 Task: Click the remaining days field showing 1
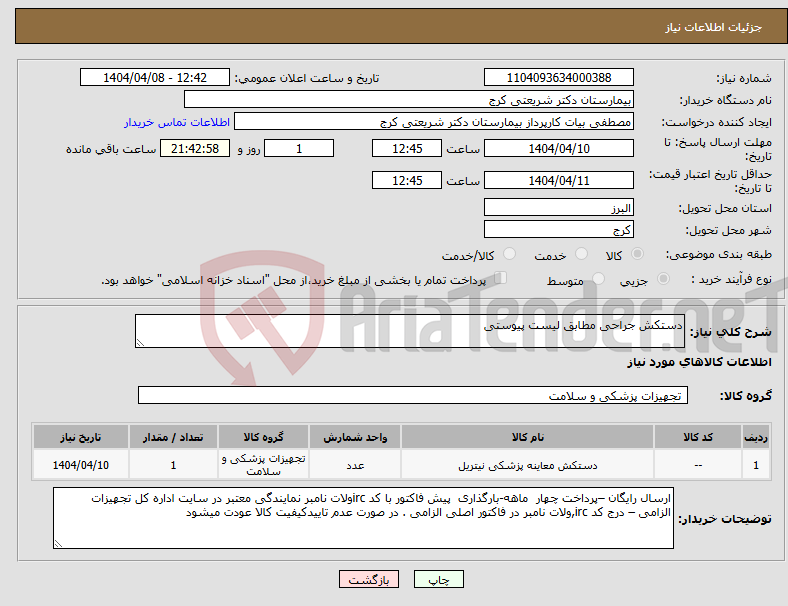tap(299, 149)
